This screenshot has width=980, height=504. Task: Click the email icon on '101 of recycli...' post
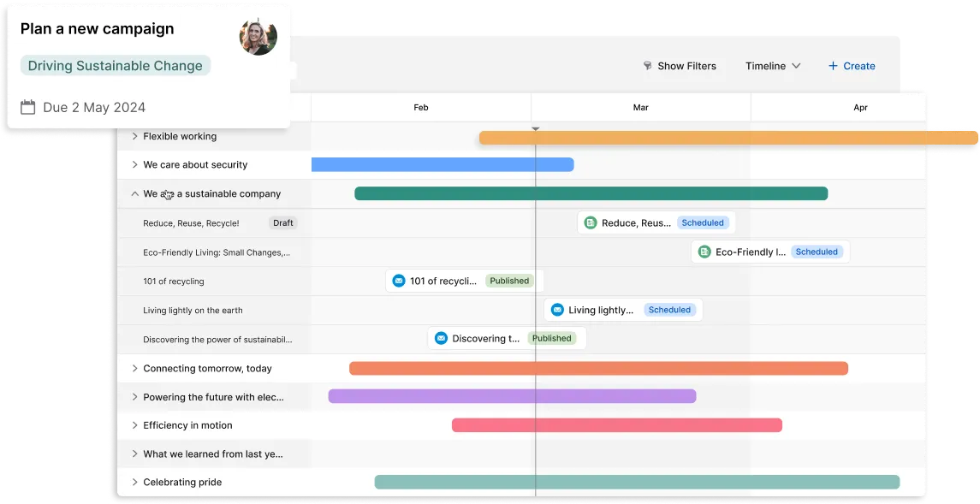coord(397,280)
